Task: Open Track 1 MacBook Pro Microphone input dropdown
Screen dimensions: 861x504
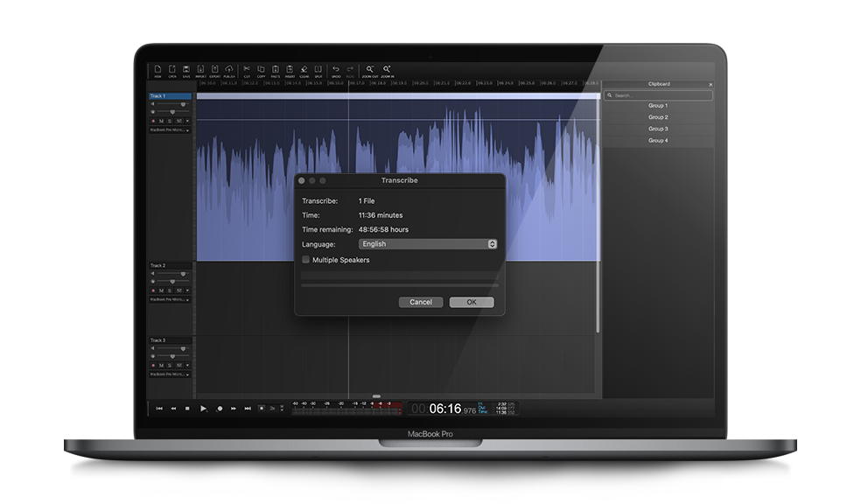Action: click(x=170, y=129)
